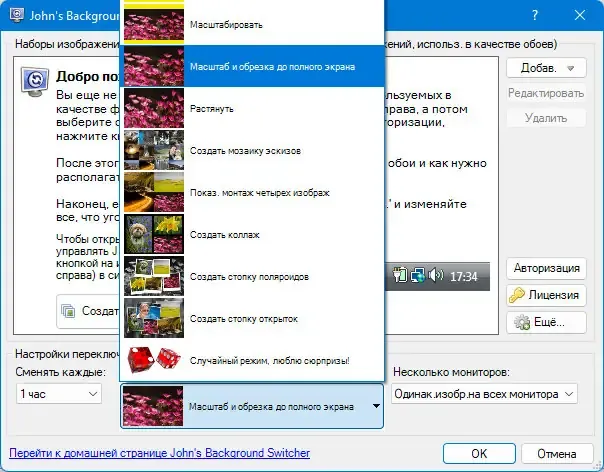Click the collage preview thumbnail with dog
The height and width of the screenshot is (472, 604).
click(x=154, y=234)
